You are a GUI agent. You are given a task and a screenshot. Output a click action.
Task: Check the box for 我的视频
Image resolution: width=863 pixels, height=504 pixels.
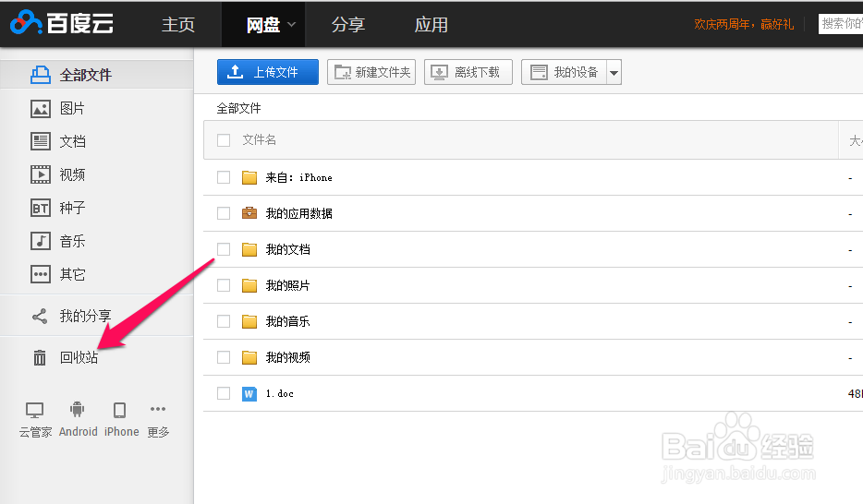pyautogui.click(x=224, y=357)
